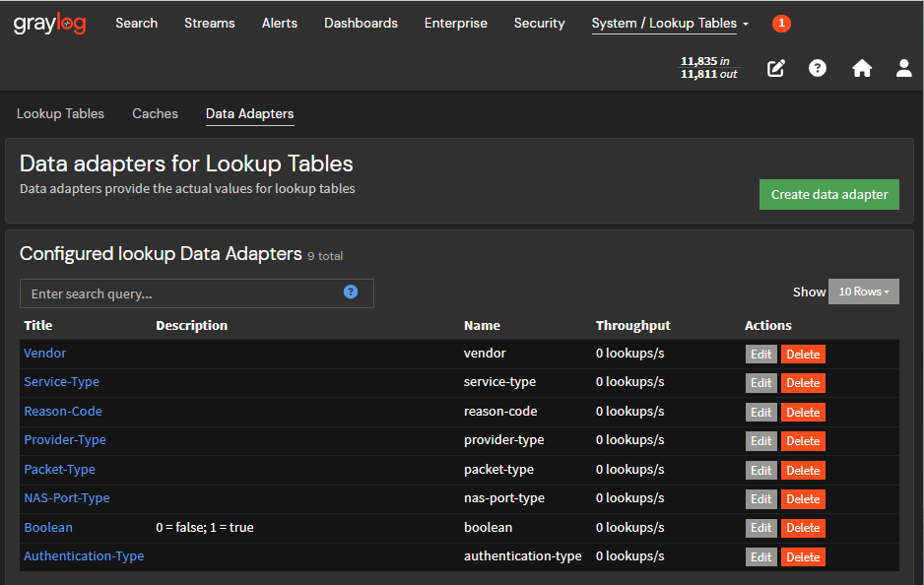Open the 10 Rows dropdown
Screen dimensions: 924x585
[x=863, y=292]
